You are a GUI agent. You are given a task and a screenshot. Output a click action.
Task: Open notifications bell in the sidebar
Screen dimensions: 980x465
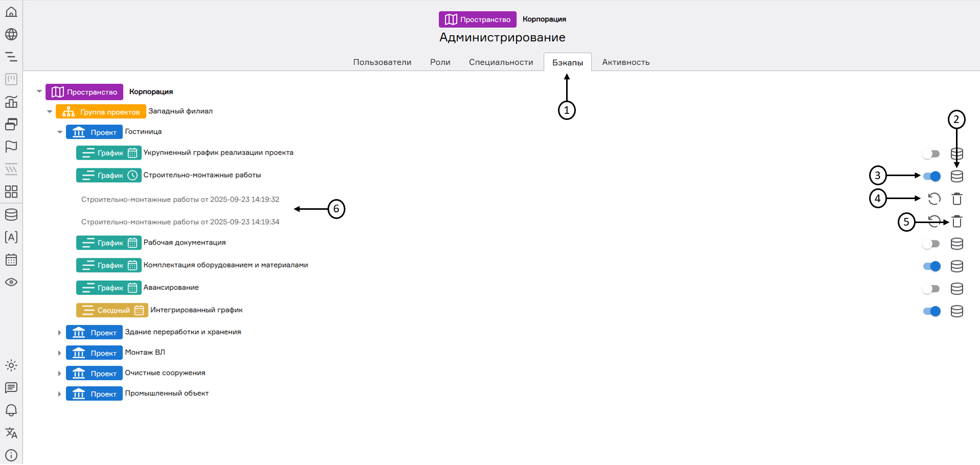tap(11, 410)
